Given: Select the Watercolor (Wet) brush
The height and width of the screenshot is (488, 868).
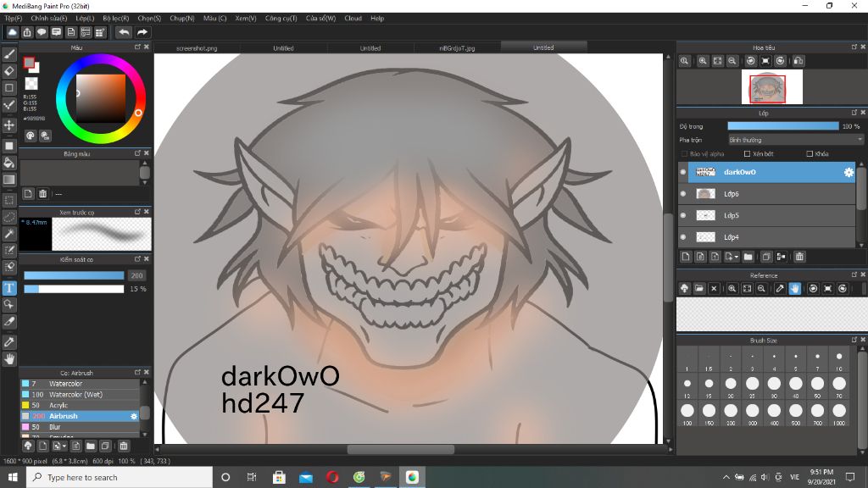Looking at the screenshot, I should pos(80,395).
